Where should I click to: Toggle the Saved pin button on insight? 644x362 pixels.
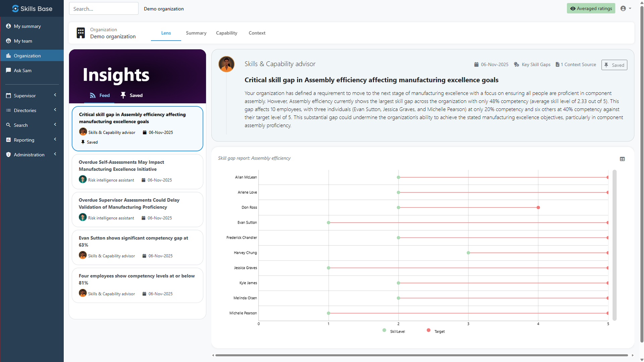614,65
